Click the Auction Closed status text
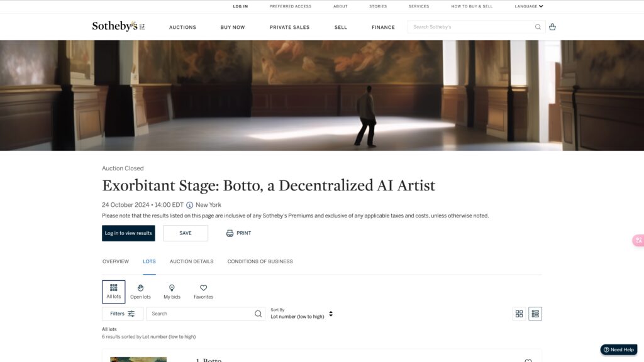The width and height of the screenshot is (644, 362). (x=123, y=168)
